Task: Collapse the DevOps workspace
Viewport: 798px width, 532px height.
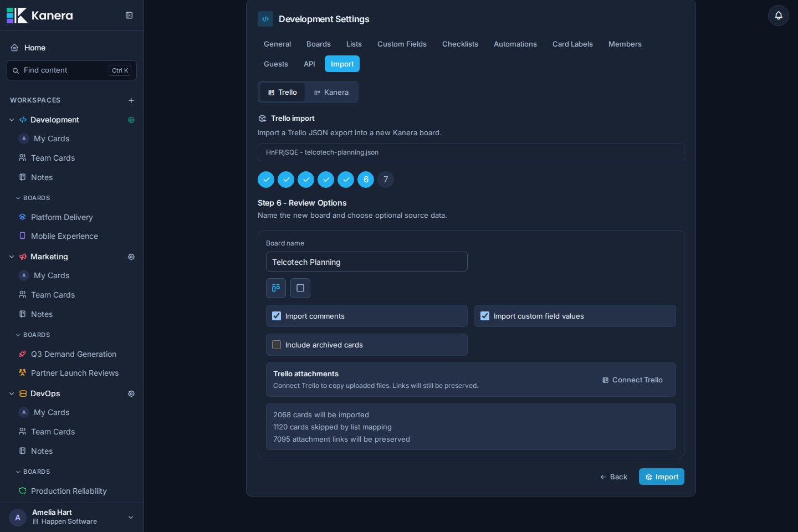Action: (x=12, y=393)
